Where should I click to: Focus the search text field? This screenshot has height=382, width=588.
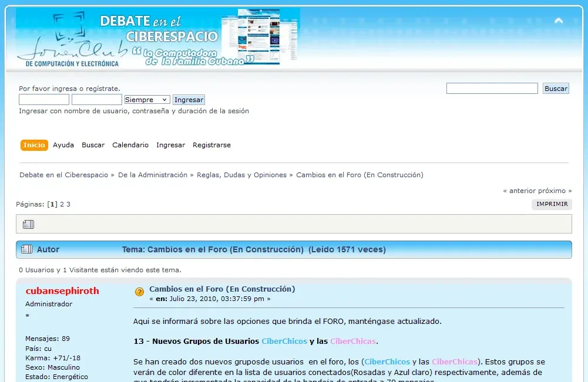coord(492,89)
